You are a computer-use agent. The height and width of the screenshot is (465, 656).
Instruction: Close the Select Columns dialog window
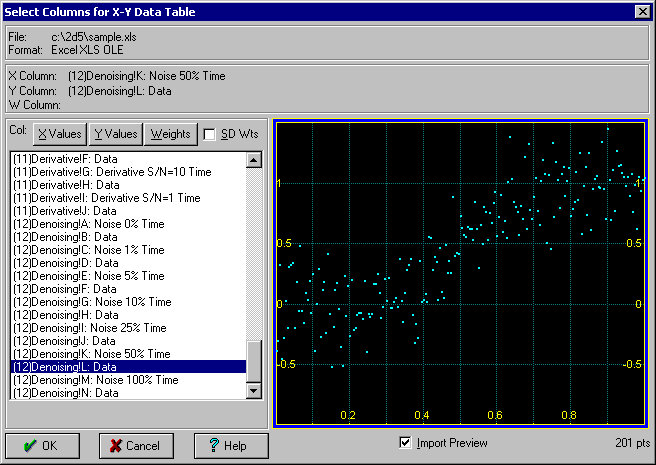pos(643,11)
